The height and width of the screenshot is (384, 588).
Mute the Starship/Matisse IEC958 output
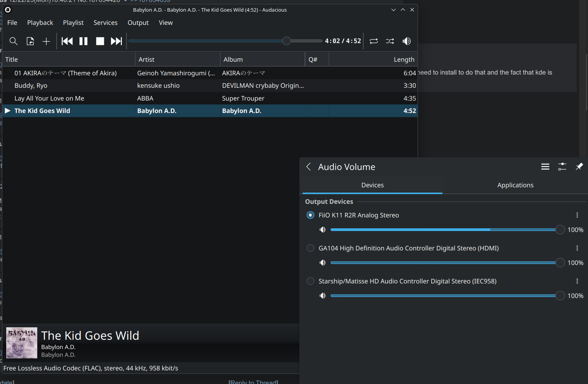[323, 296]
